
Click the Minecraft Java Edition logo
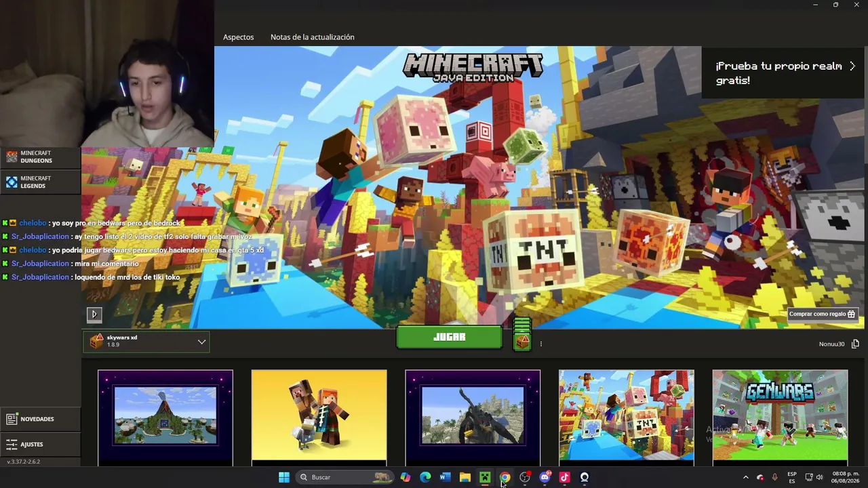473,67
